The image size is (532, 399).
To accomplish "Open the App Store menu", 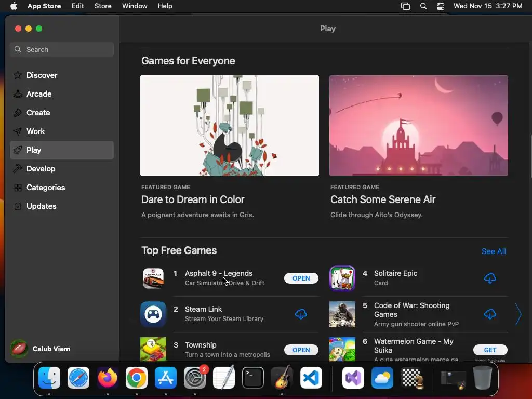I will (x=44, y=6).
